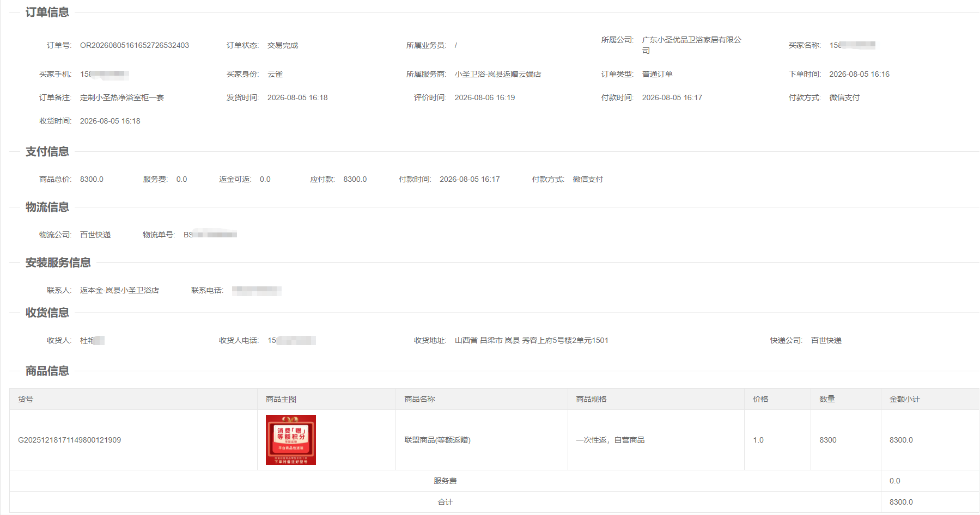This screenshot has width=980, height=515.
Task: Click the product main image thumbnail
Action: [x=290, y=440]
